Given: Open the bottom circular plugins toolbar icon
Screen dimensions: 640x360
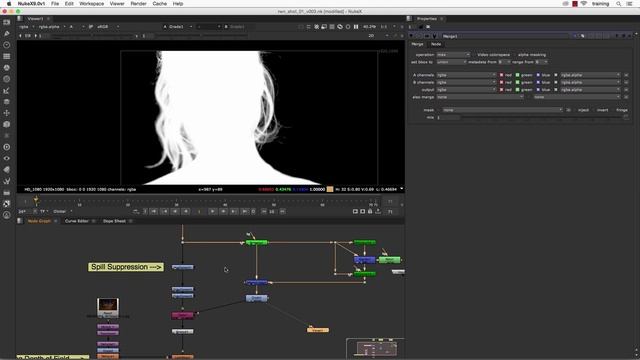Looking at the screenshot, I should click(7, 215).
